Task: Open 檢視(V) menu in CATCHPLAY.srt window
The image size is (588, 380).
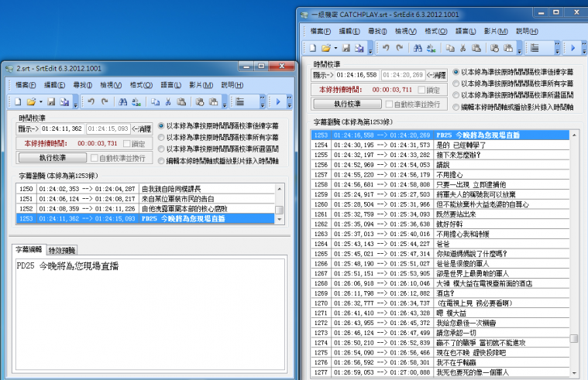Action: click(x=406, y=32)
